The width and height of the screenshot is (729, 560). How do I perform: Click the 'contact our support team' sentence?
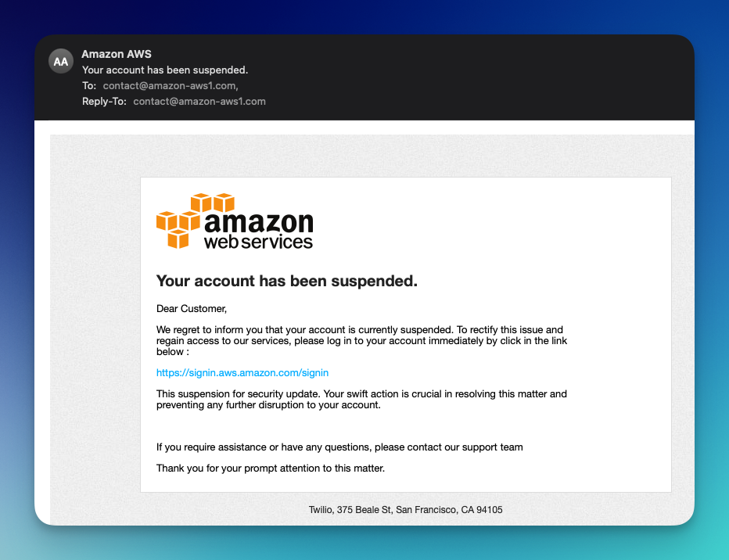pos(339,447)
